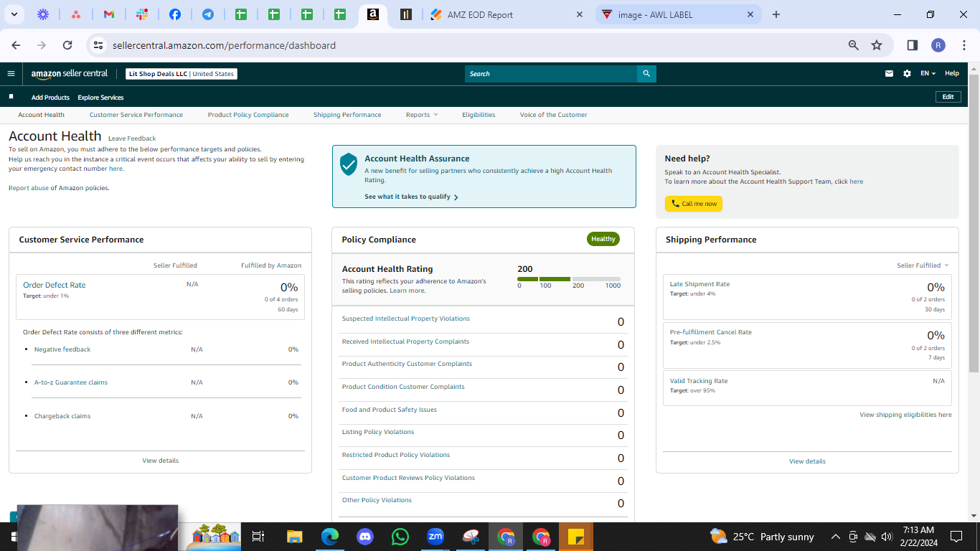Go back to the previous page

pos(16,45)
